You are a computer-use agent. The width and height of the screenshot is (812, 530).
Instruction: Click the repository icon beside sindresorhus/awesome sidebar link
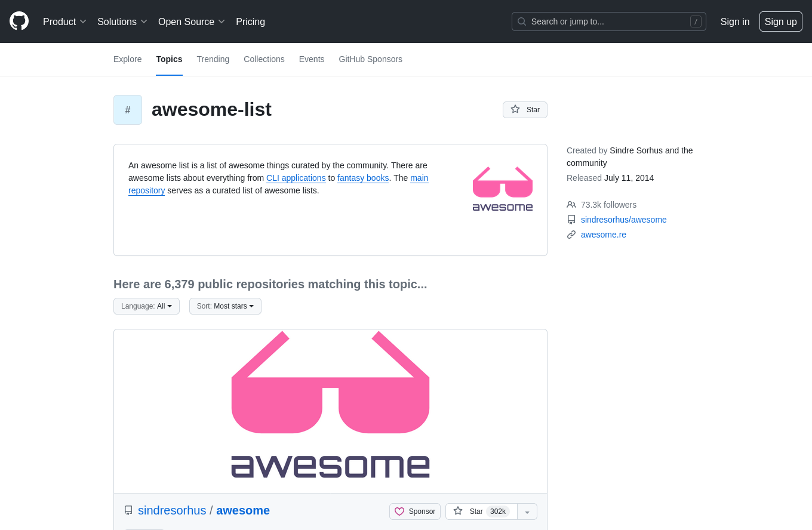(571, 220)
